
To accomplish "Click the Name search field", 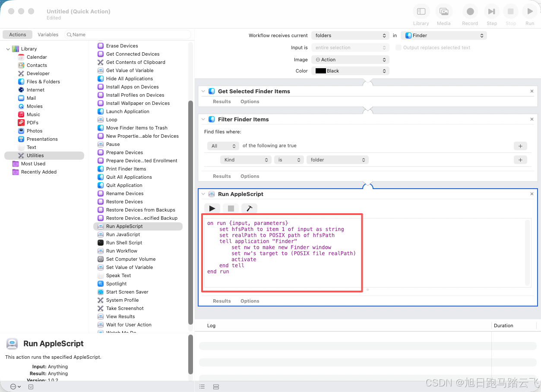I will [128, 35].
